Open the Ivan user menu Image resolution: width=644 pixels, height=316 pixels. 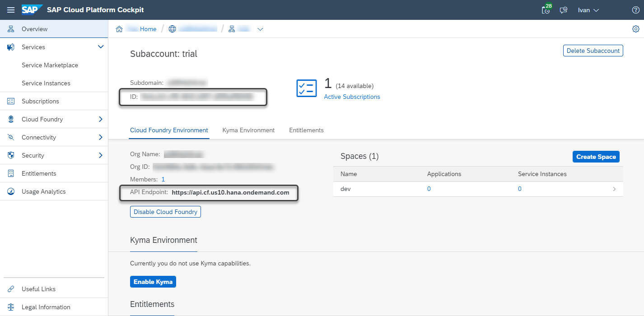(588, 10)
